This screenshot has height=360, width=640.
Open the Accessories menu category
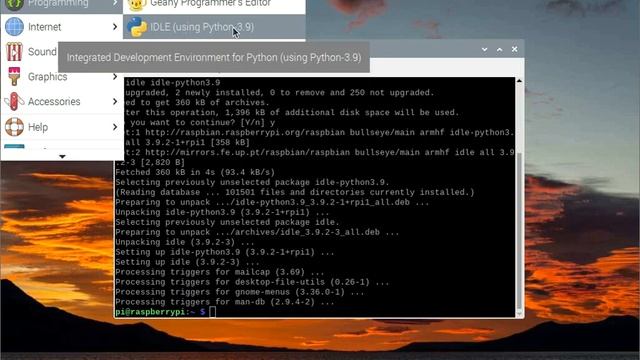(61, 102)
